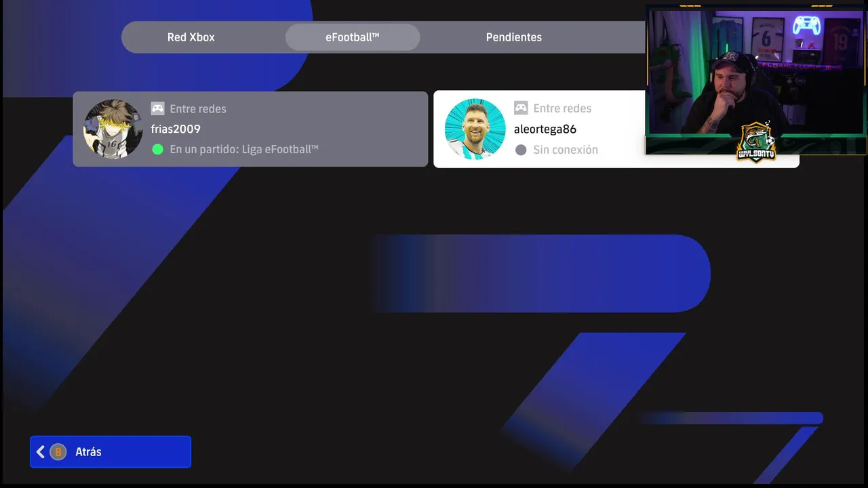Click the back chevron arrow in Atrás
This screenshot has height=488, width=868.
click(41, 452)
